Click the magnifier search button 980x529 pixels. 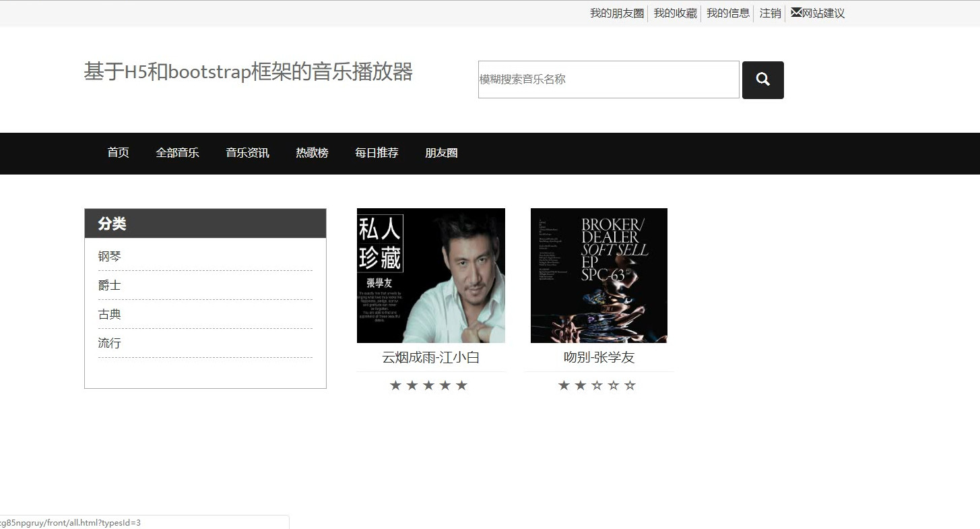(762, 80)
